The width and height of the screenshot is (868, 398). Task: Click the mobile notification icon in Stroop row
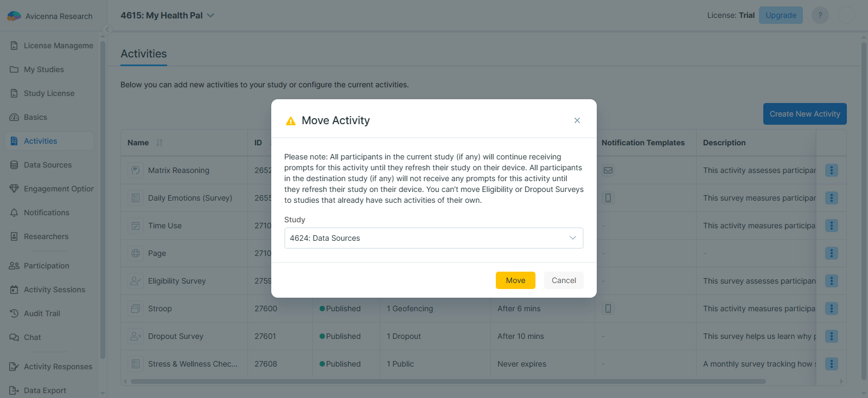point(608,309)
